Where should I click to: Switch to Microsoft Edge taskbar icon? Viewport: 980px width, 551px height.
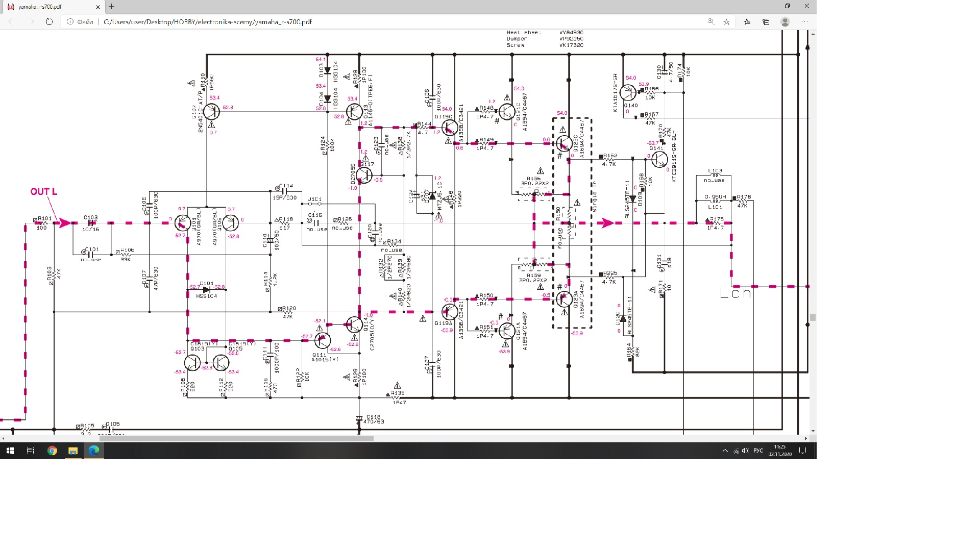[x=94, y=450]
